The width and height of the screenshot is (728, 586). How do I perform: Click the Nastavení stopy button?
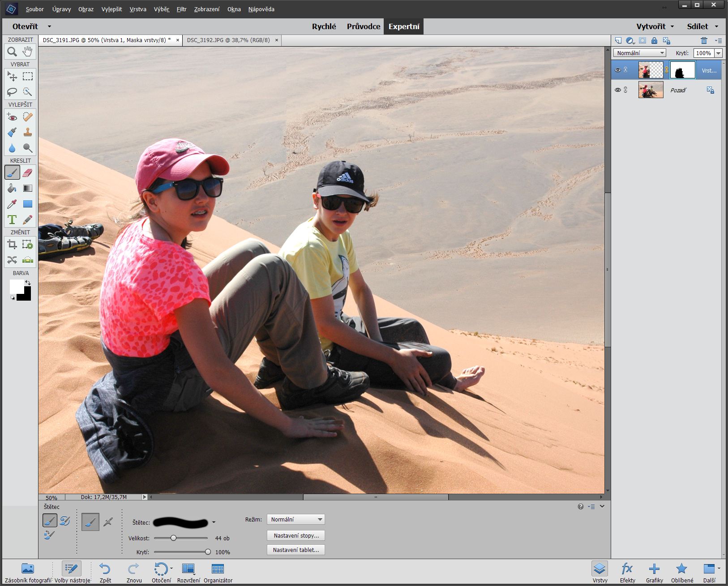296,535
